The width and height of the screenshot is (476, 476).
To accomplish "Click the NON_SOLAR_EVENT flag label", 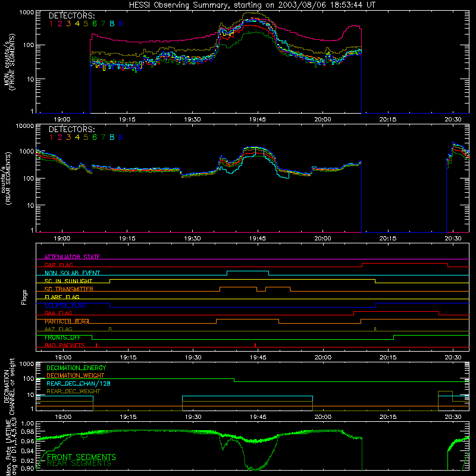I will click(72, 273).
